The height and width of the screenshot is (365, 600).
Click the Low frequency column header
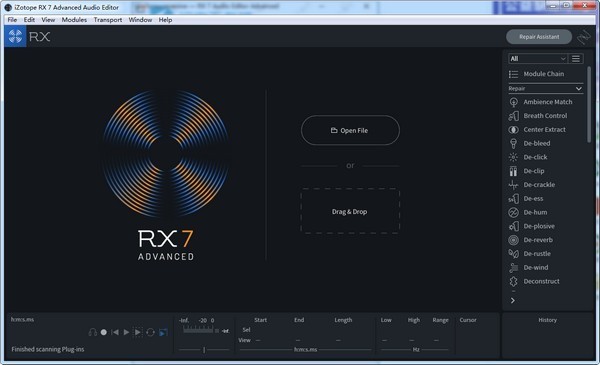386,320
